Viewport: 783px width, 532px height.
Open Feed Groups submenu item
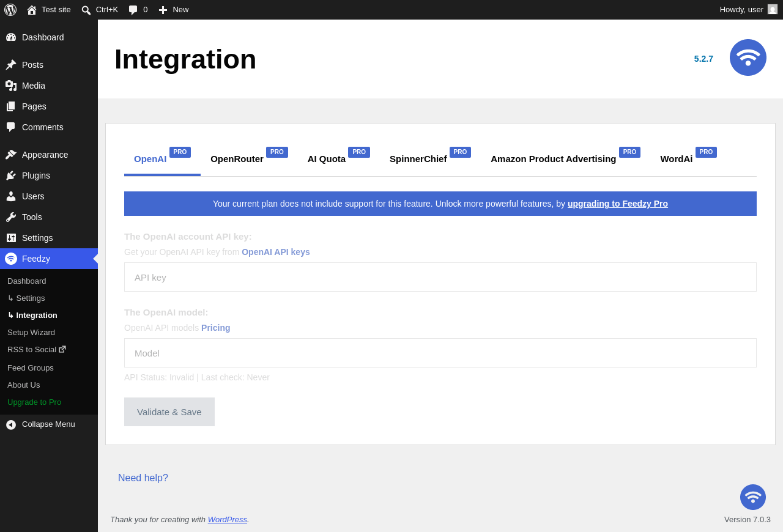(x=49, y=368)
